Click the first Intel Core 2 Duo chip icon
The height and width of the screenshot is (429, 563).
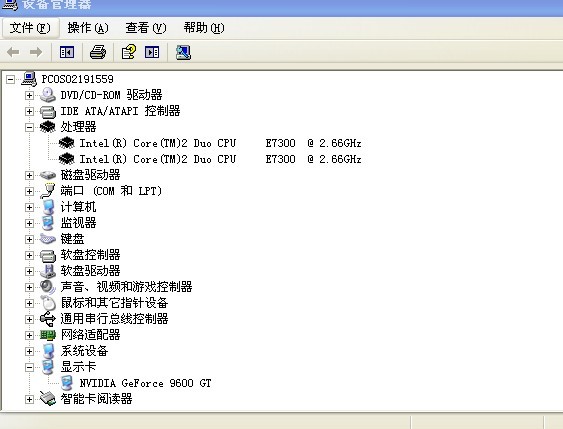(66, 143)
